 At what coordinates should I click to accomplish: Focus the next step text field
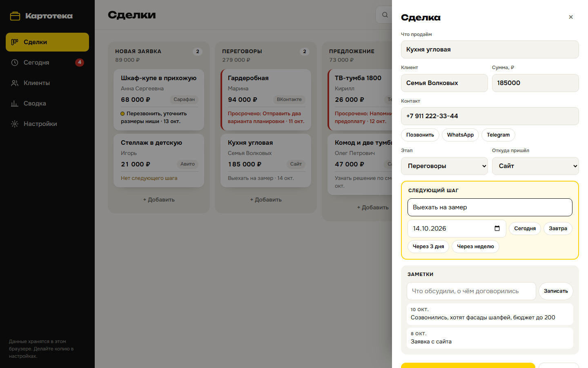pyautogui.click(x=490, y=207)
